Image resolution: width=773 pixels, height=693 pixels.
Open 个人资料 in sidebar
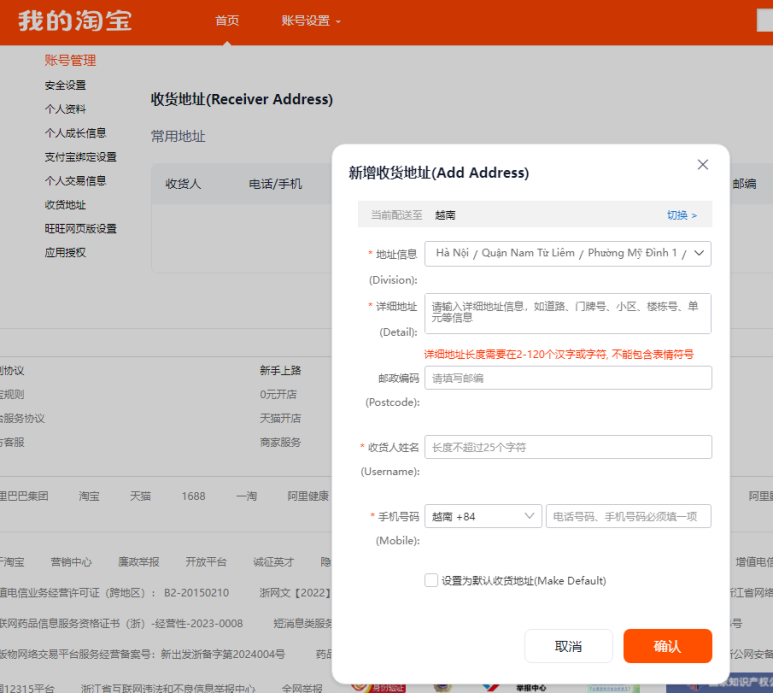[65, 109]
